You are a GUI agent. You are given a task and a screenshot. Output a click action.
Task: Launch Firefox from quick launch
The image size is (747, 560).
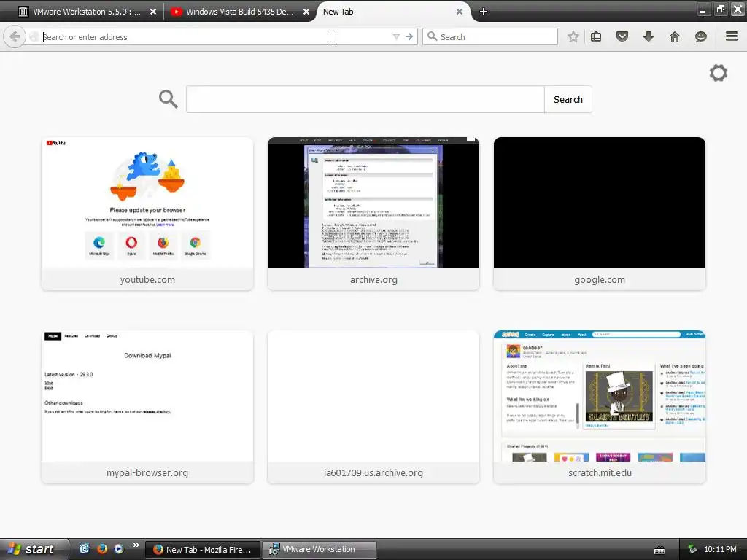(102, 548)
